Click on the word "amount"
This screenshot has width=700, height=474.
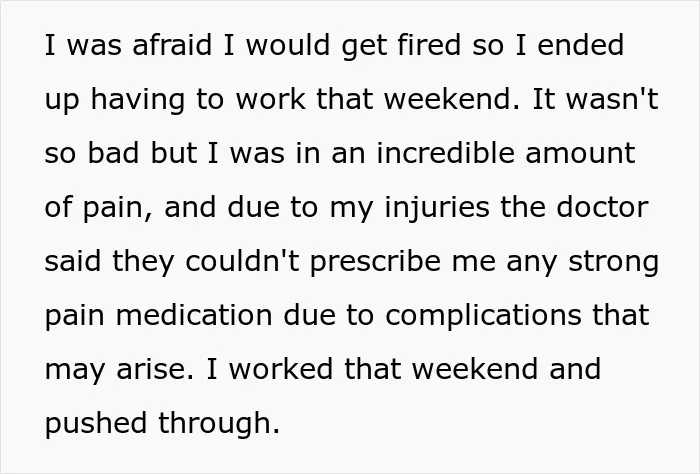580,153
